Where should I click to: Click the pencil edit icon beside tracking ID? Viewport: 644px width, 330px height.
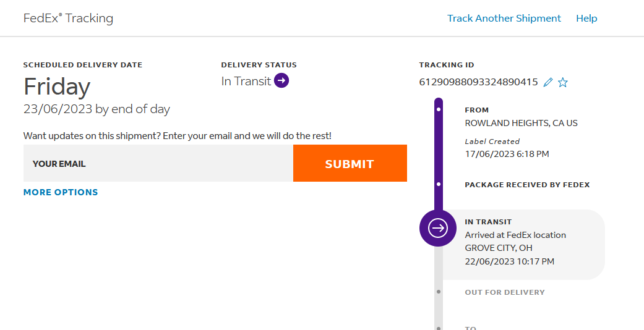tap(547, 82)
